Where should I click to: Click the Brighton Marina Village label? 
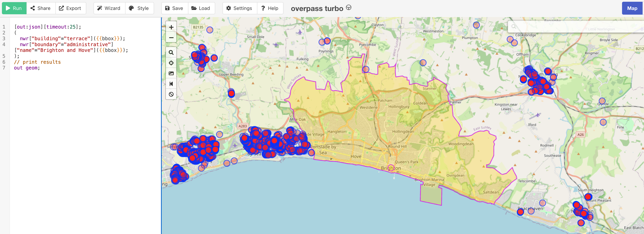(x=429, y=182)
